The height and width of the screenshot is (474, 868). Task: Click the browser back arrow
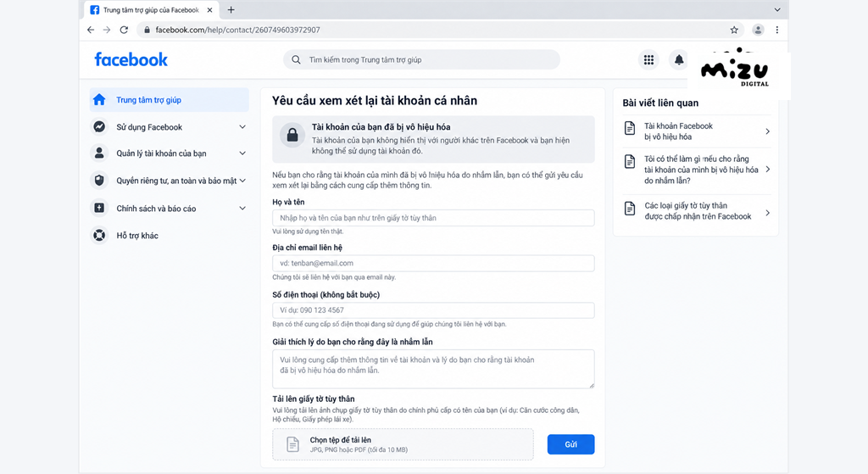[x=91, y=30]
